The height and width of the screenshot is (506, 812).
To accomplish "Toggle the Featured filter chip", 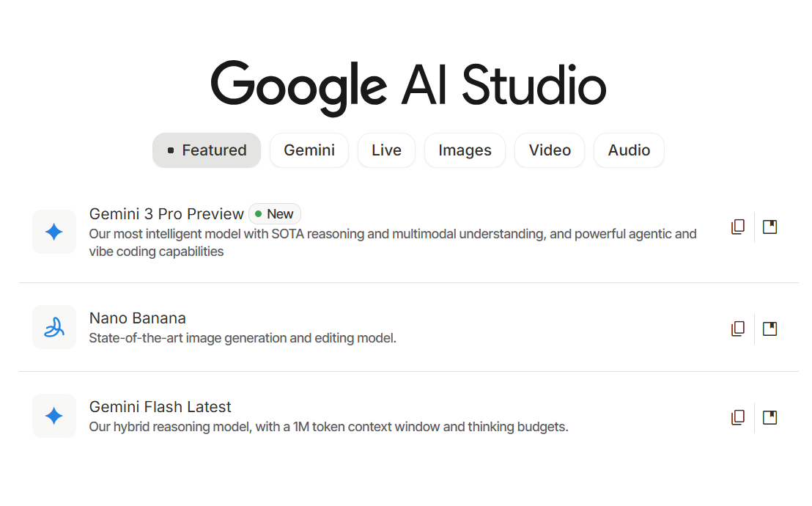I will coord(207,150).
